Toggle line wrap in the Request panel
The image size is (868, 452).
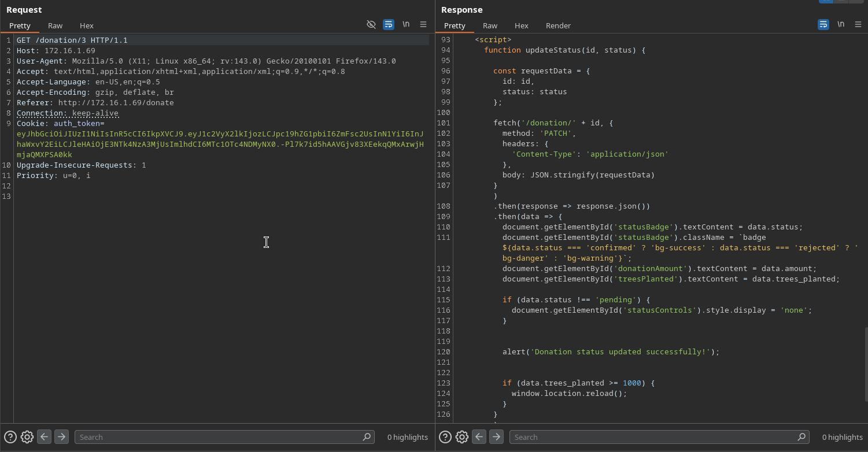tap(389, 24)
